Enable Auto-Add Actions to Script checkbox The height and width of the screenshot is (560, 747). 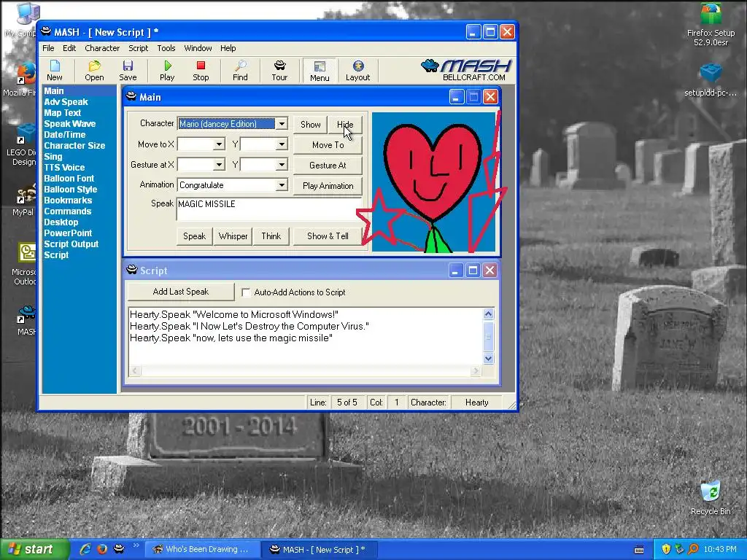(x=246, y=292)
